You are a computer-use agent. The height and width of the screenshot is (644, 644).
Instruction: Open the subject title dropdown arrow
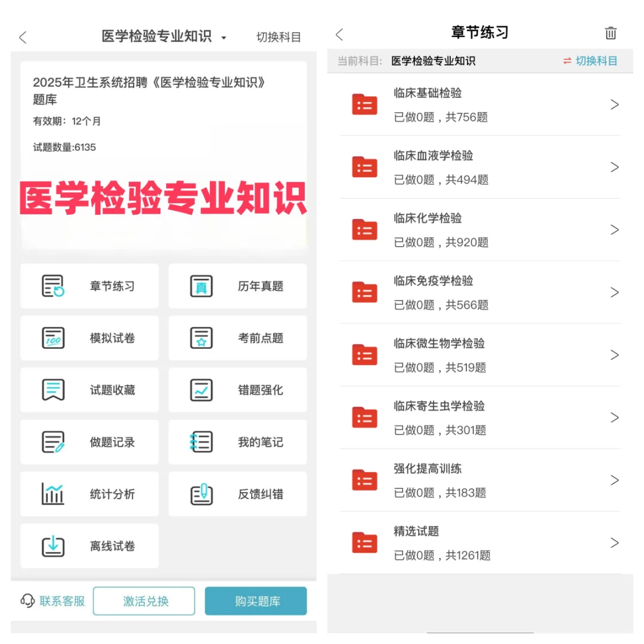pyautogui.click(x=224, y=37)
